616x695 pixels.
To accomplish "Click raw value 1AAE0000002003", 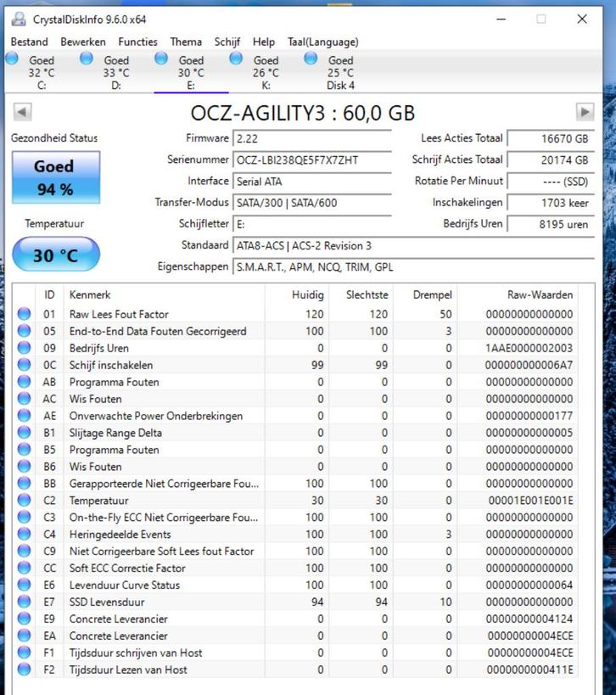I will (529, 348).
